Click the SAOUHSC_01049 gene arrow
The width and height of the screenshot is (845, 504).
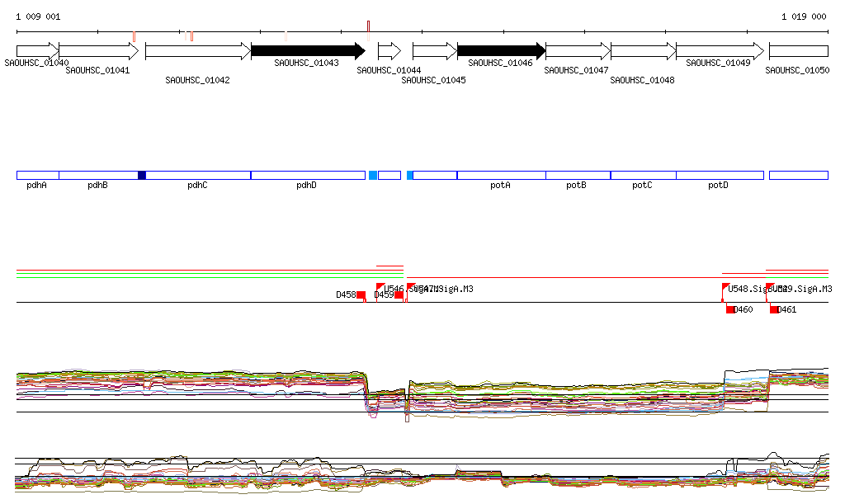(720, 51)
